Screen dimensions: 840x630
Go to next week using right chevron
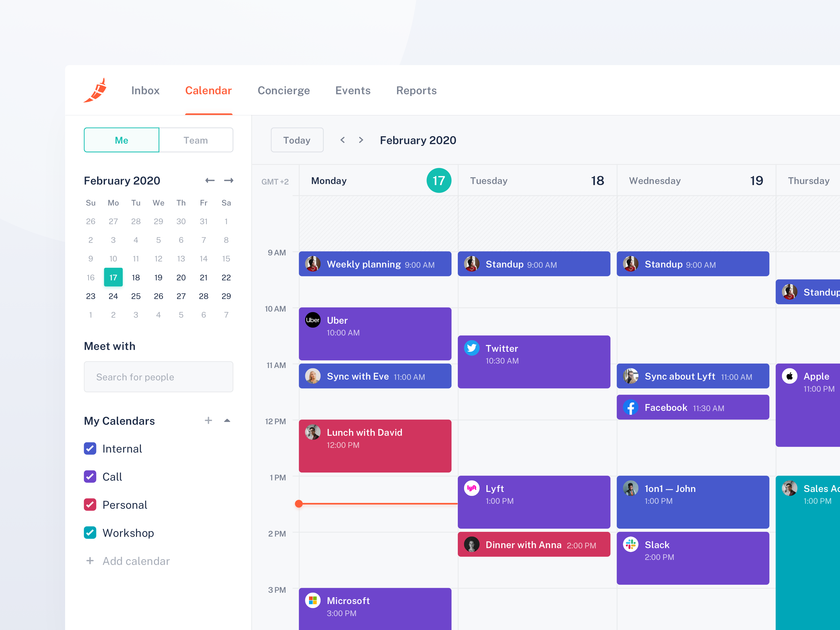point(361,140)
